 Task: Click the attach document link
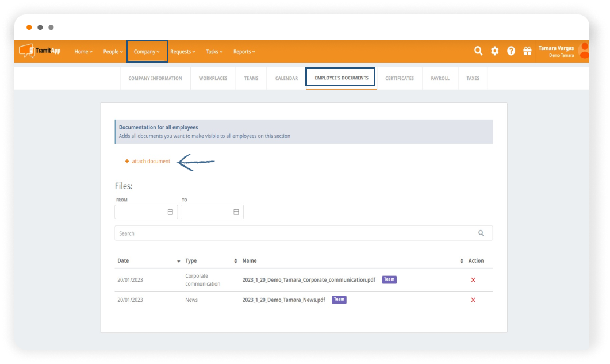(x=151, y=162)
